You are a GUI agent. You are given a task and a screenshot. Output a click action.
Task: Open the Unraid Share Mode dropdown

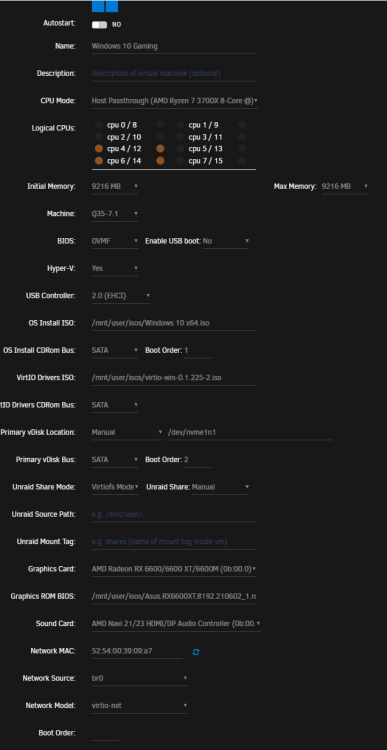(x=115, y=487)
